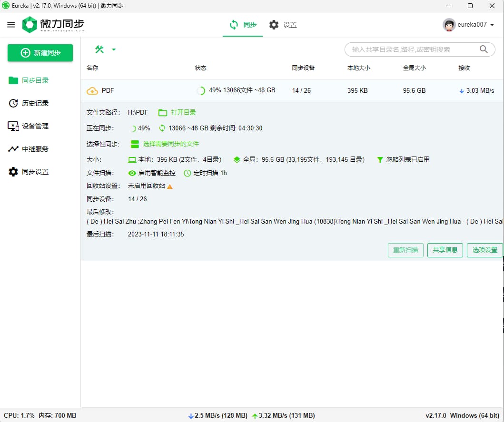Click the 全局大小 column header

point(415,68)
